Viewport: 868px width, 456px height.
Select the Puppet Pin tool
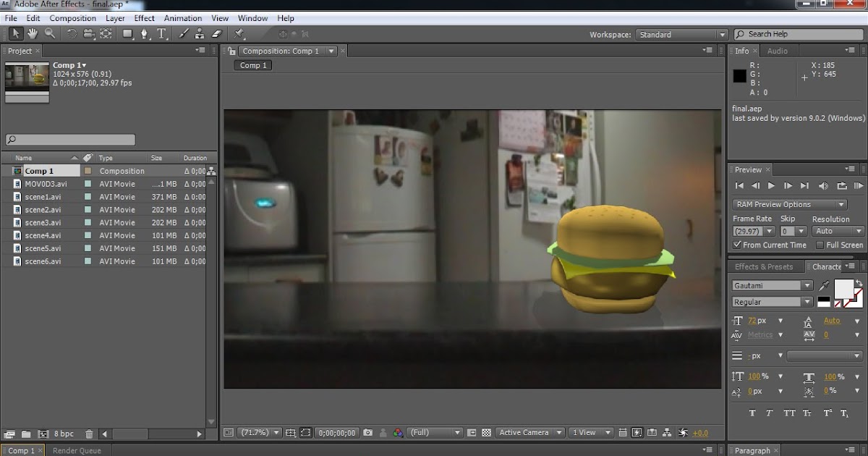[x=239, y=33]
